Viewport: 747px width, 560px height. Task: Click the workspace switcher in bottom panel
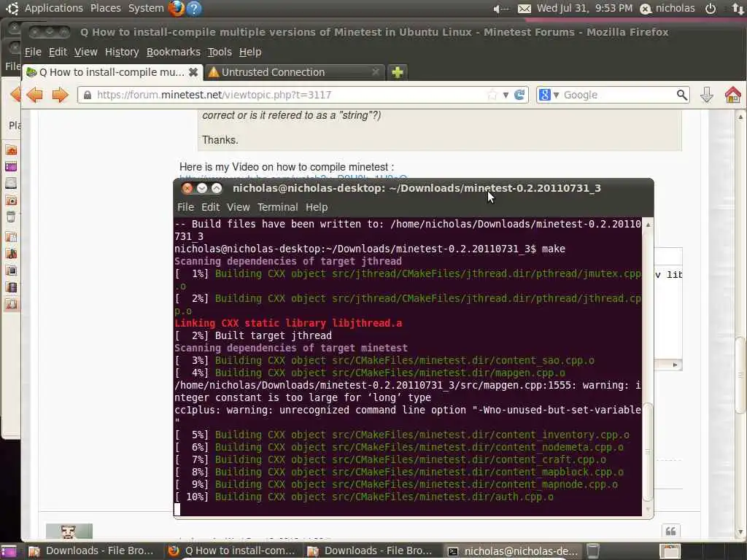point(670,551)
